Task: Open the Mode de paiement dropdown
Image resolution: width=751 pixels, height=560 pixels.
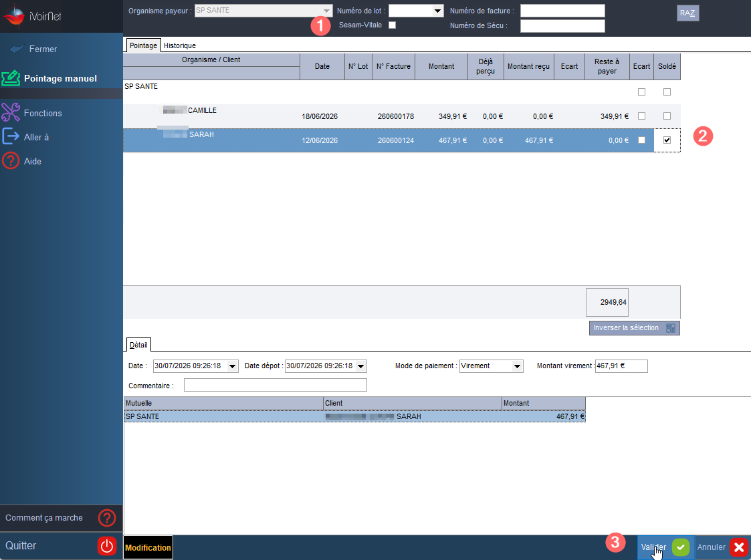Action: tap(517, 366)
